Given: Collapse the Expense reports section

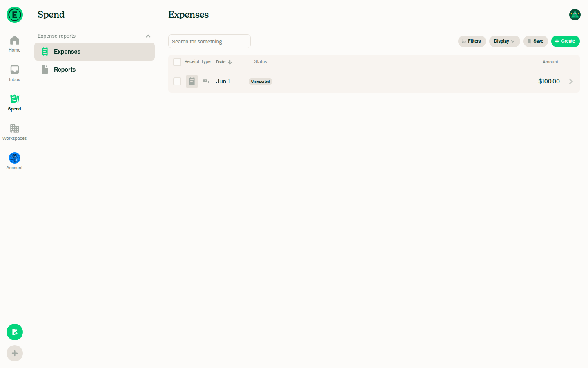Looking at the screenshot, I should click(x=148, y=36).
